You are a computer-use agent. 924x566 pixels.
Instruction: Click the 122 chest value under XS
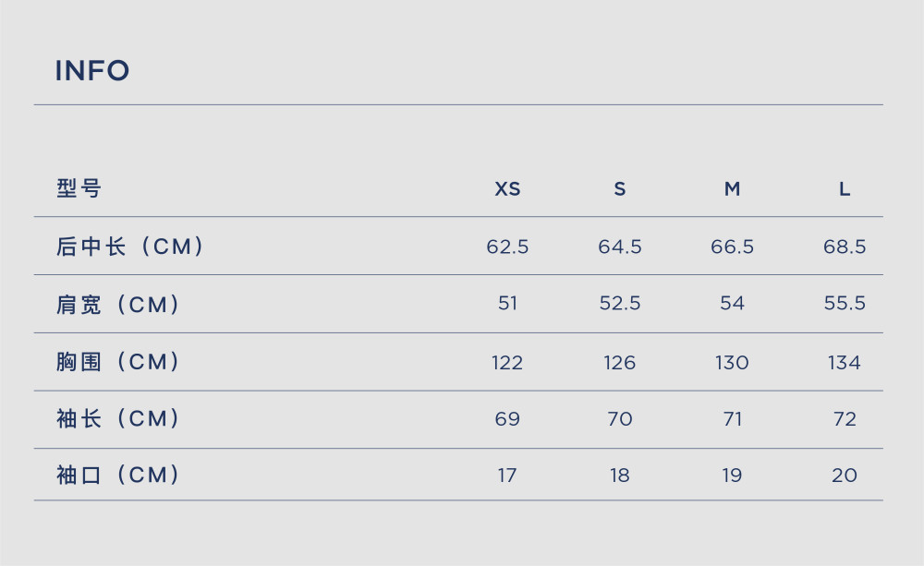[x=507, y=362]
